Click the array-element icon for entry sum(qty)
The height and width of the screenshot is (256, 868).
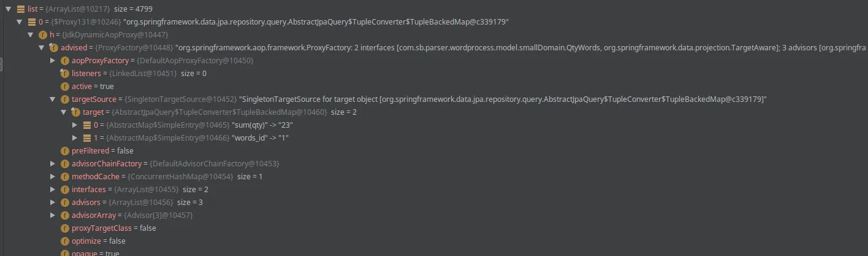(86, 125)
